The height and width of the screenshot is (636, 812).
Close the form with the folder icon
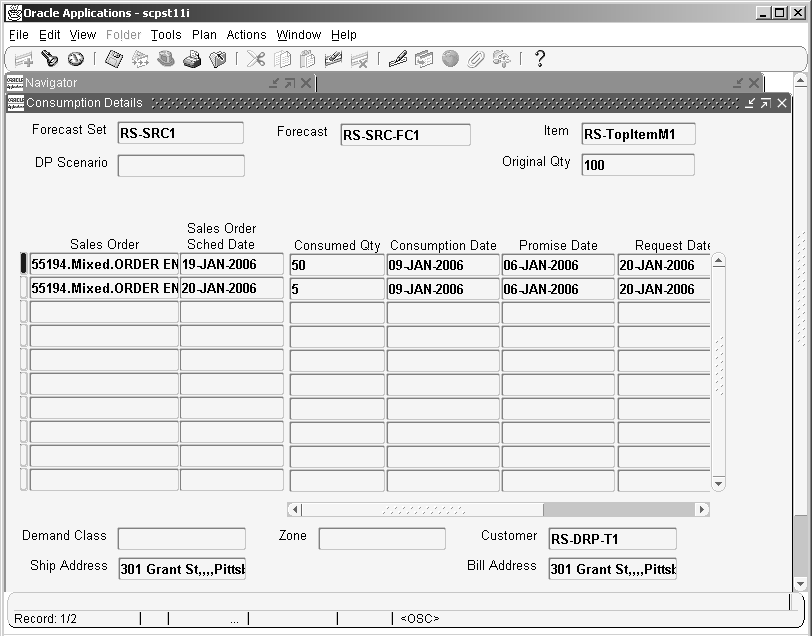pyautogui.click(x=218, y=59)
